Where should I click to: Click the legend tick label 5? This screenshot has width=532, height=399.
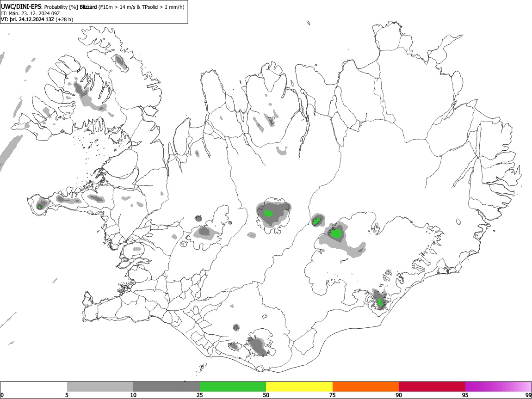click(x=67, y=395)
